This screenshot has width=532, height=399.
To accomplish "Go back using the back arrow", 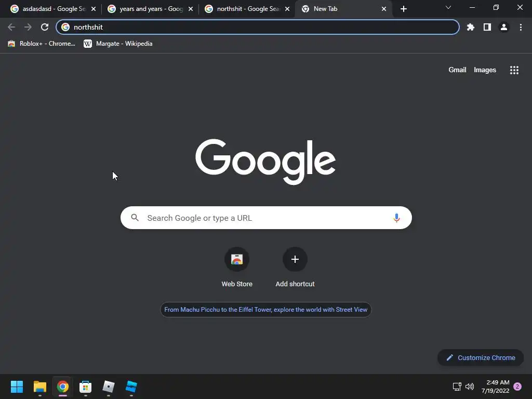I will tap(11, 27).
